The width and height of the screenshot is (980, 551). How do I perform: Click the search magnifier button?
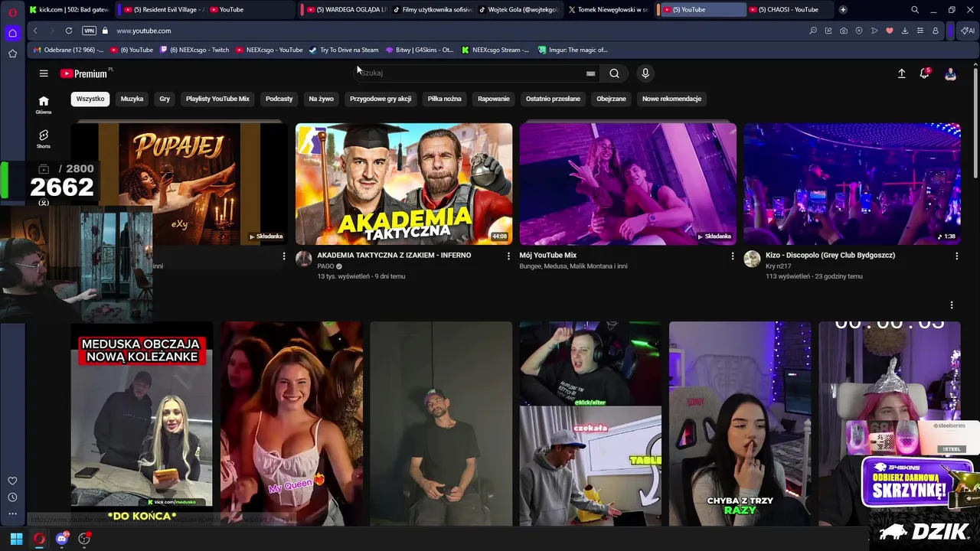[614, 73]
